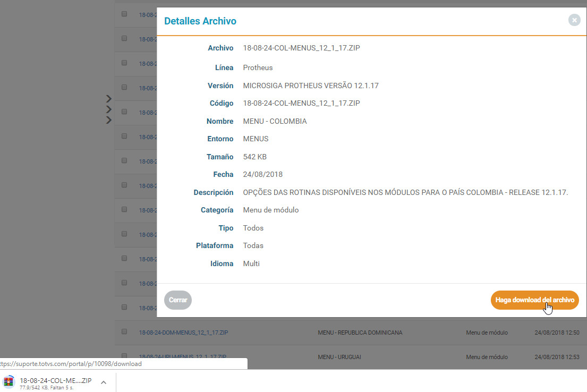587x392 pixels.
Task: Click Menu de módulo in Dominicana row
Action: tap(487, 333)
